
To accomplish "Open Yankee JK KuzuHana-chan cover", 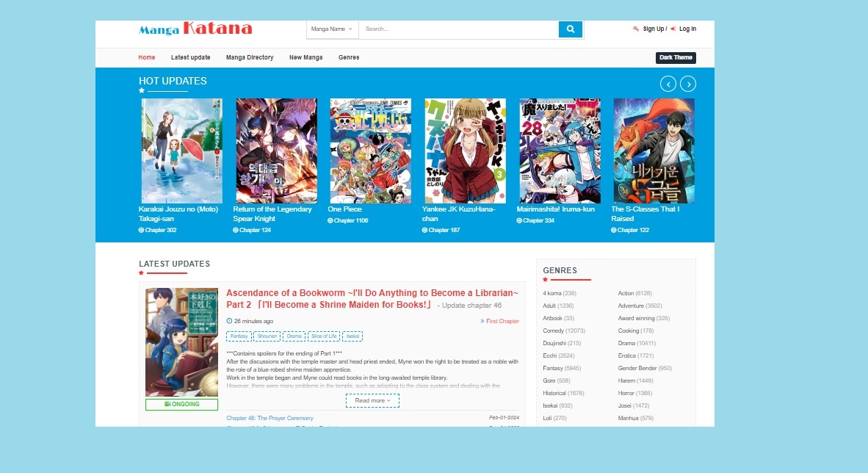I will click(465, 151).
